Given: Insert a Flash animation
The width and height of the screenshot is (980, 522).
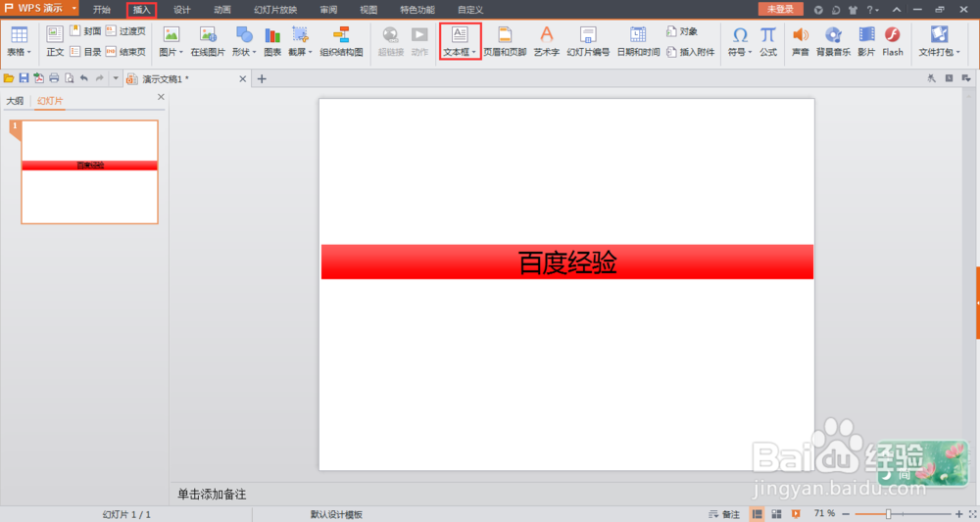Looking at the screenshot, I should pyautogui.click(x=893, y=42).
